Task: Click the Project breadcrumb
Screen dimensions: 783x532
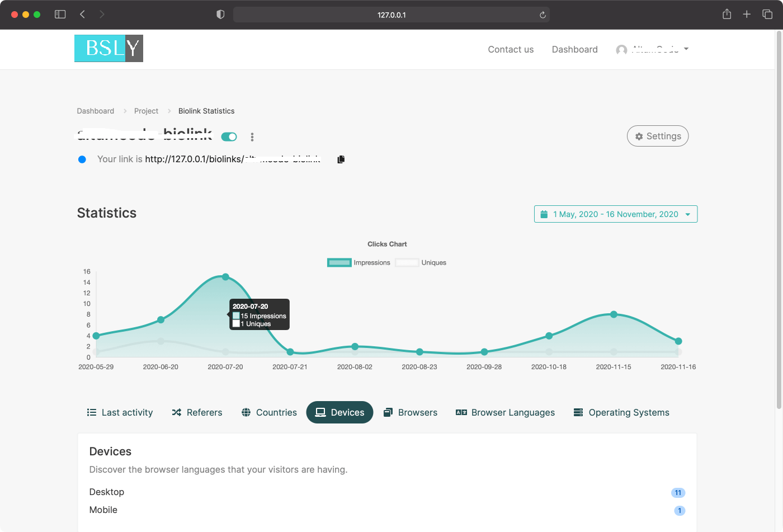Action: point(146,111)
